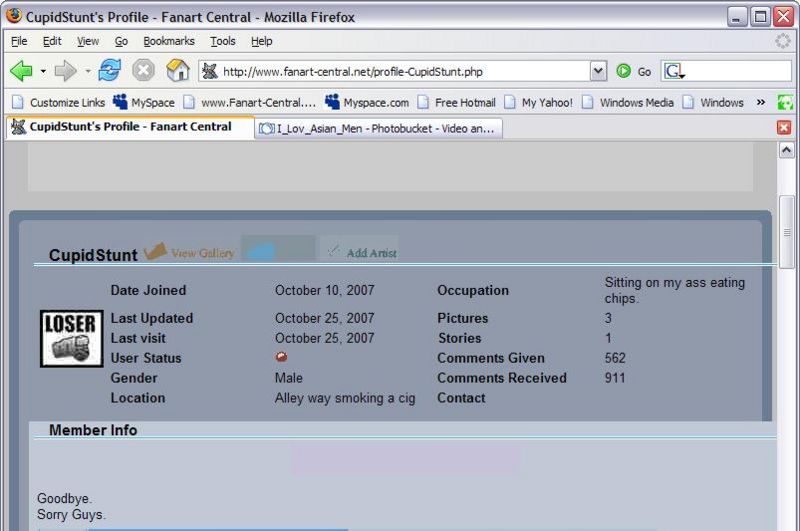Go to the Home page icon
This screenshot has height=531, width=800.
coord(177,71)
